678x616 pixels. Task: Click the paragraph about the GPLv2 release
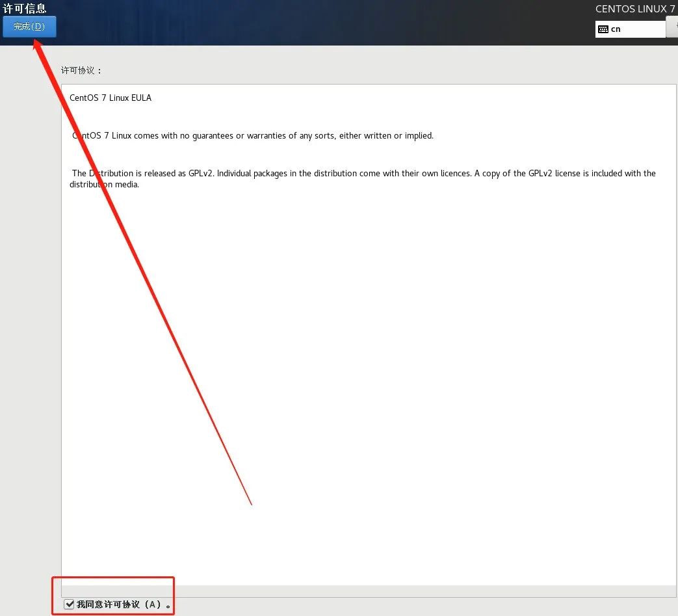362,179
